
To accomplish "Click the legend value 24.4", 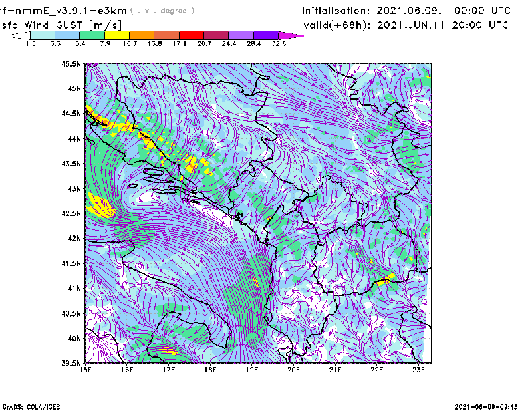I will point(229,43).
